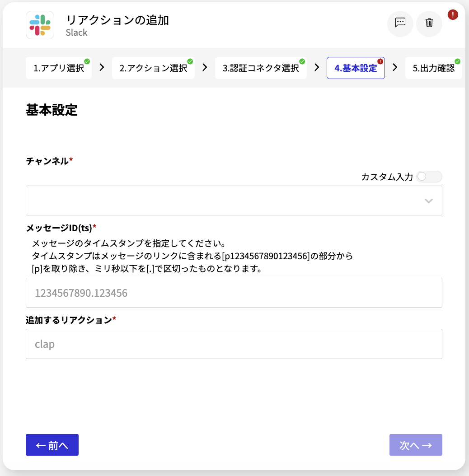Click the green check badge on 1.アプリ選択
The image size is (469, 476).
coord(87,61)
